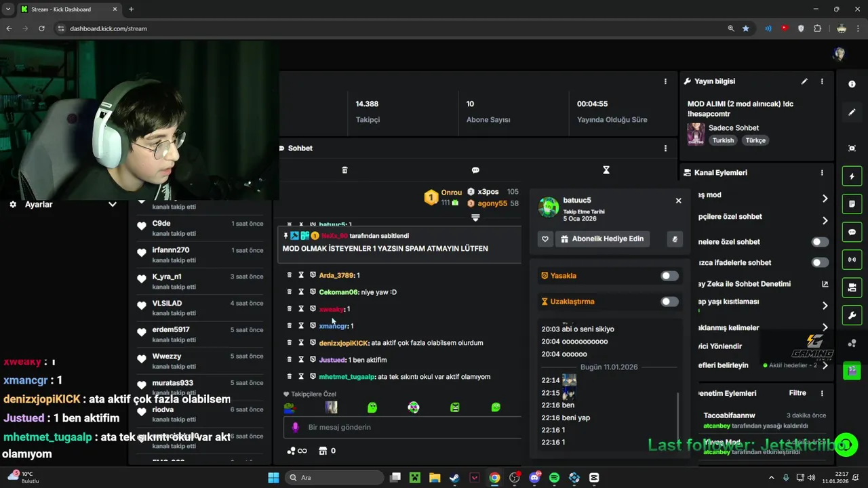Select the Pepe frog emote
The width and height of the screenshot is (868, 488).
(290, 407)
